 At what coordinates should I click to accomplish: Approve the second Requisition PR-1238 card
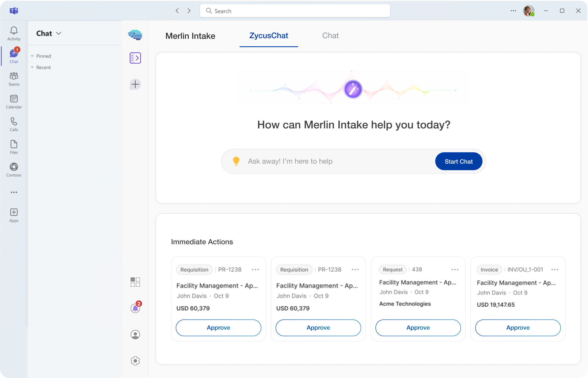pyautogui.click(x=318, y=328)
